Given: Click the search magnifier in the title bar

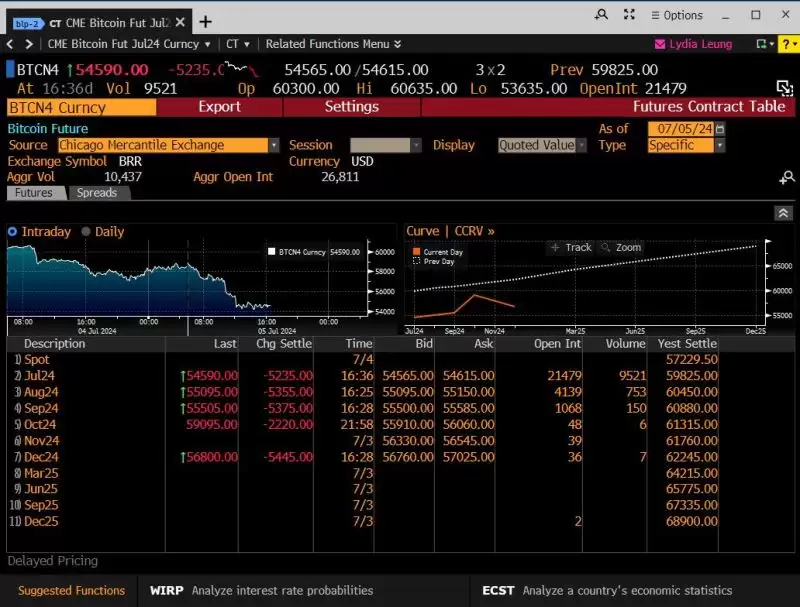Looking at the screenshot, I should click(x=600, y=15).
